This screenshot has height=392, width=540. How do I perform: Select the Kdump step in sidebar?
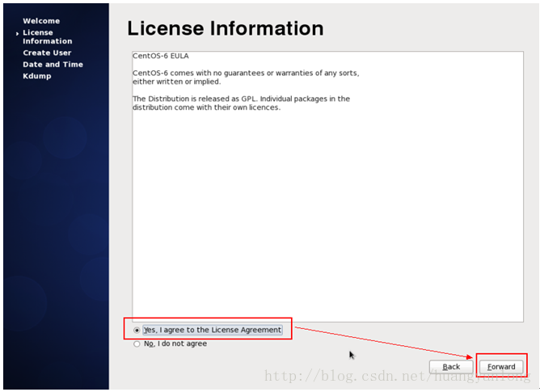coord(37,76)
